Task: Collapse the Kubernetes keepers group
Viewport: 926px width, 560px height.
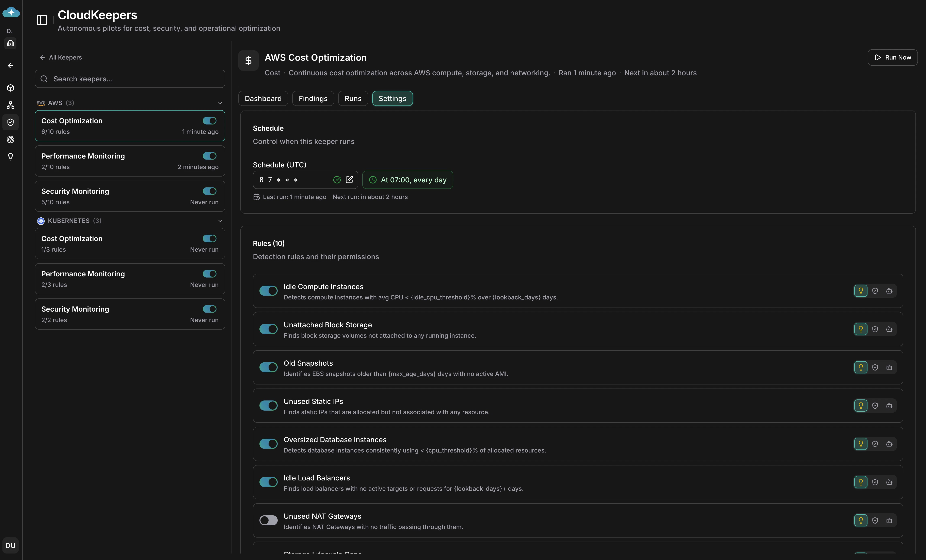Action: (x=220, y=221)
